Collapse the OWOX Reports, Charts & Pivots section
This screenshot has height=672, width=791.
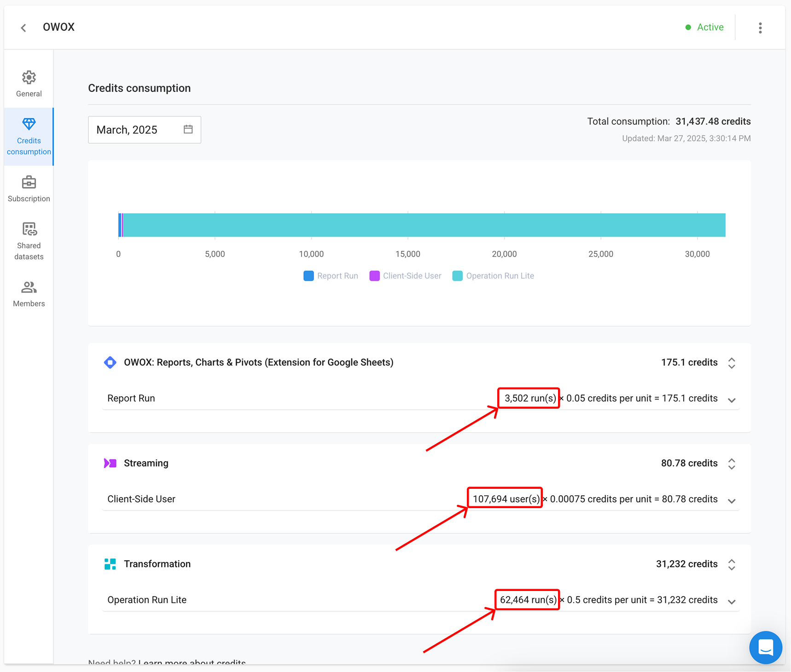732,363
